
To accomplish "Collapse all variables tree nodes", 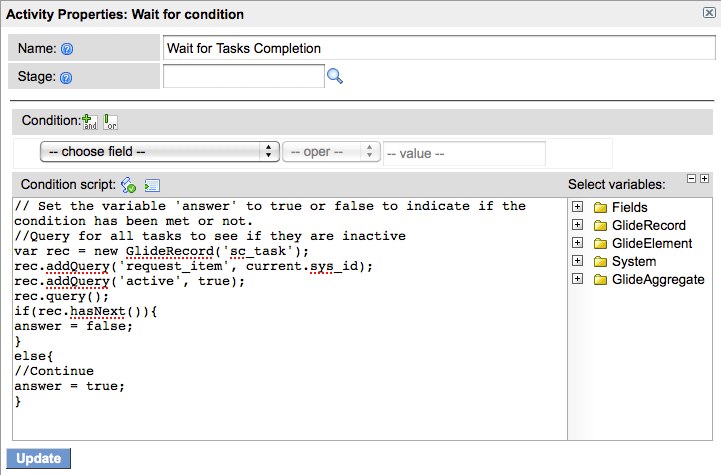I will [691, 178].
